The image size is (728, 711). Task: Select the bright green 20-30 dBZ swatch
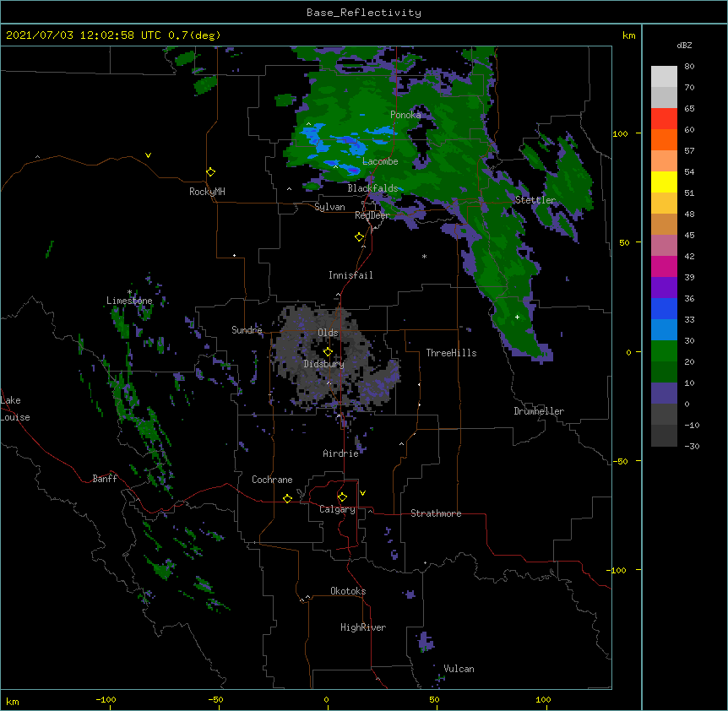[664, 351]
